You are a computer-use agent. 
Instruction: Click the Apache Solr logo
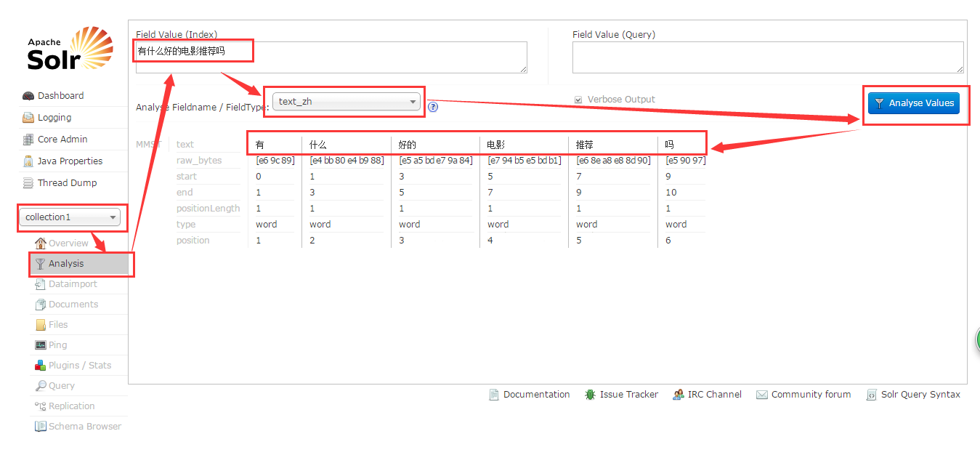[68, 48]
